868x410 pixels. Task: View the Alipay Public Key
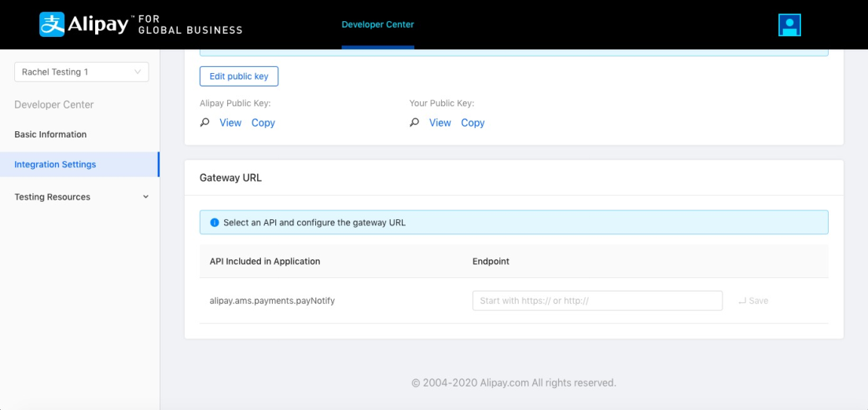coord(230,123)
